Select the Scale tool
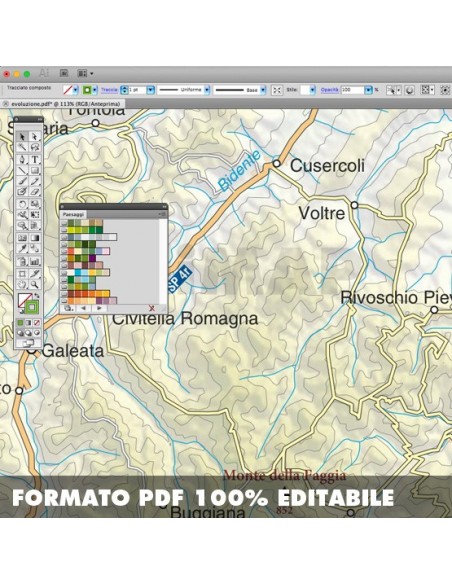 coord(35,204)
